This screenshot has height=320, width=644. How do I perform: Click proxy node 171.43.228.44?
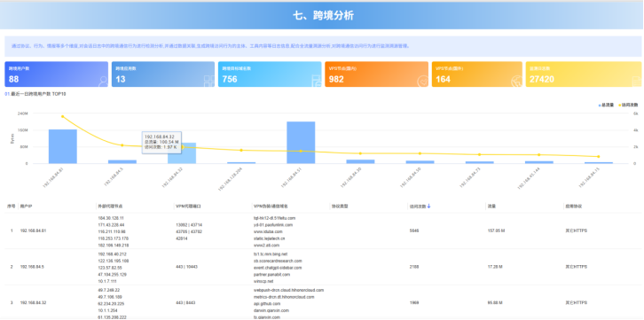[111, 225]
